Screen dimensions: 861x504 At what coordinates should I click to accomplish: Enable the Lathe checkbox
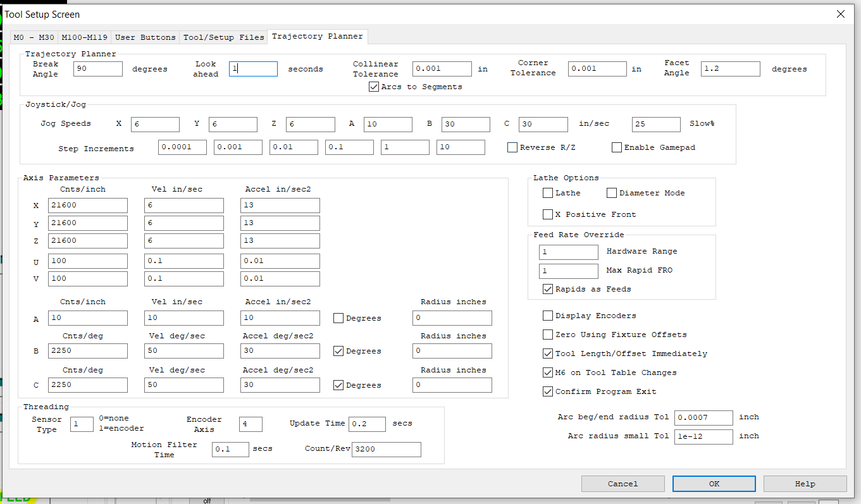548,193
